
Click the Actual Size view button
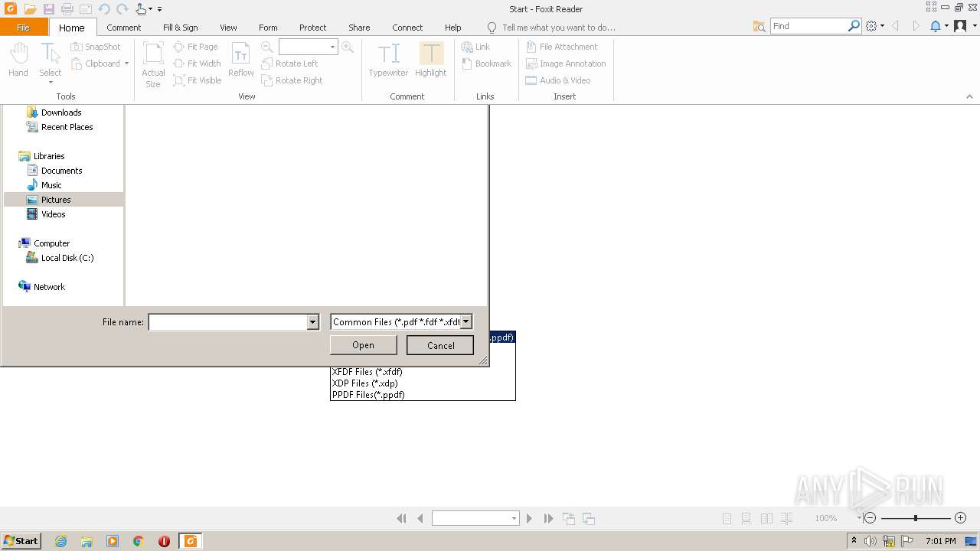153,64
